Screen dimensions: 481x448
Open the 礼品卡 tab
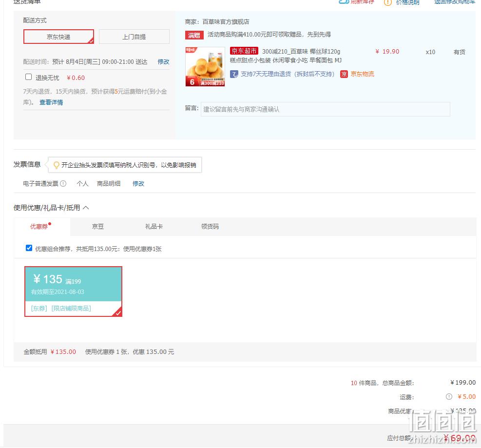[x=154, y=227]
